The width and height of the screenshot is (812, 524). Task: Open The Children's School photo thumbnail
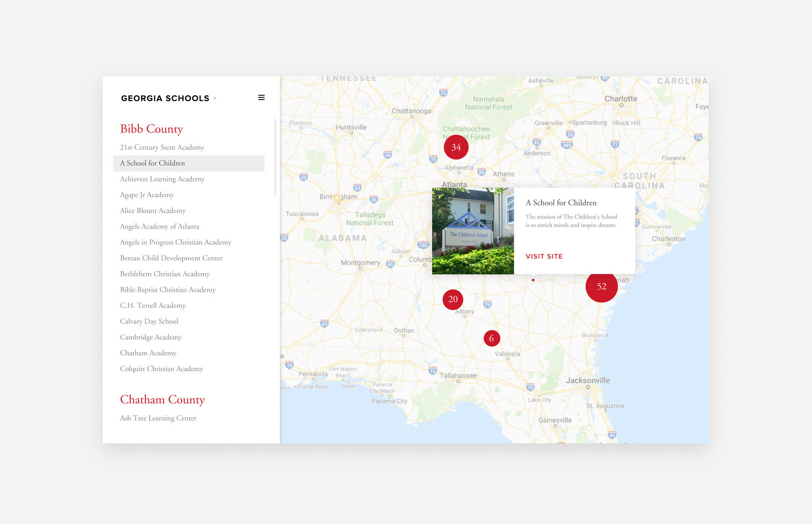tap(473, 231)
